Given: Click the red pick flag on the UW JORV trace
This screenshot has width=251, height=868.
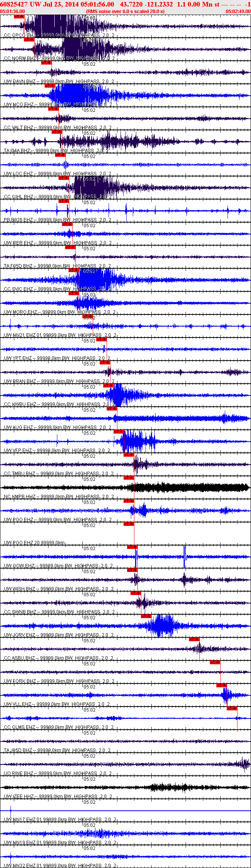Looking at the screenshot, I should coord(146,616).
